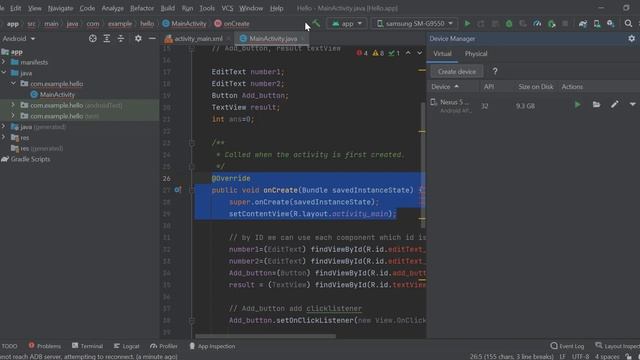Open the Profile app gauge icon
640x360 pixels.
point(537,24)
